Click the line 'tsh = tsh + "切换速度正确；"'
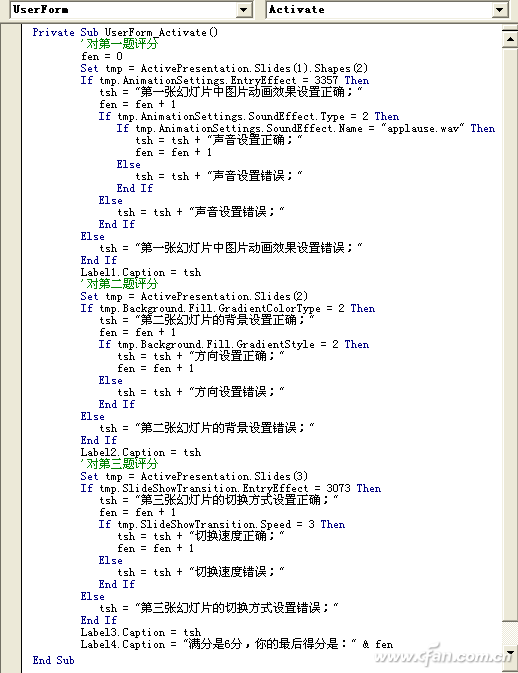Viewport: 518px width, 673px height. [201, 536]
